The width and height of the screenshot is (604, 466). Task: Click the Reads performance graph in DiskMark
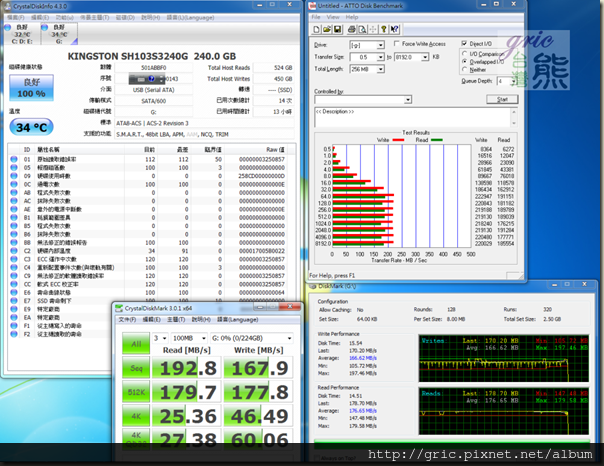tap(503, 411)
